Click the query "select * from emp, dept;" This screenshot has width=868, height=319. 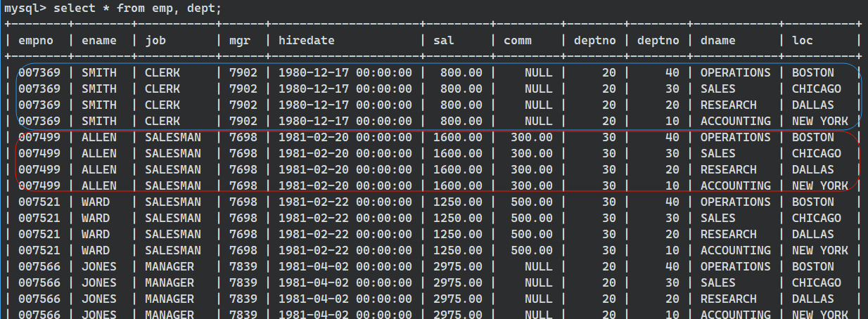(138, 8)
